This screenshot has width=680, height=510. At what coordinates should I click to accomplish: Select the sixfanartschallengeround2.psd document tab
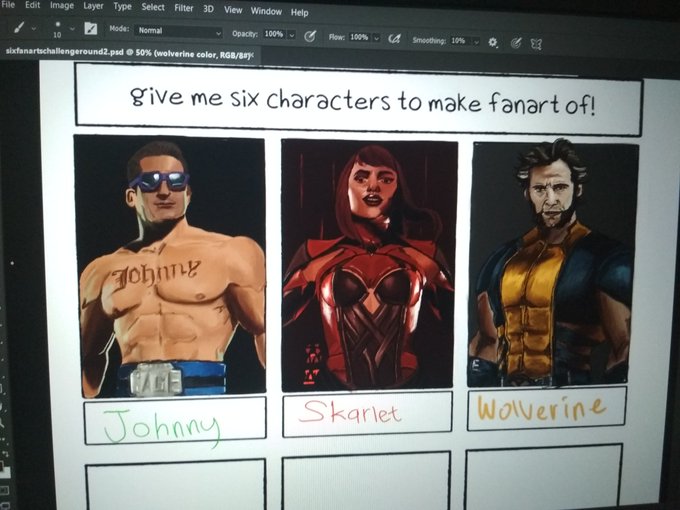pyautogui.click(x=127, y=52)
